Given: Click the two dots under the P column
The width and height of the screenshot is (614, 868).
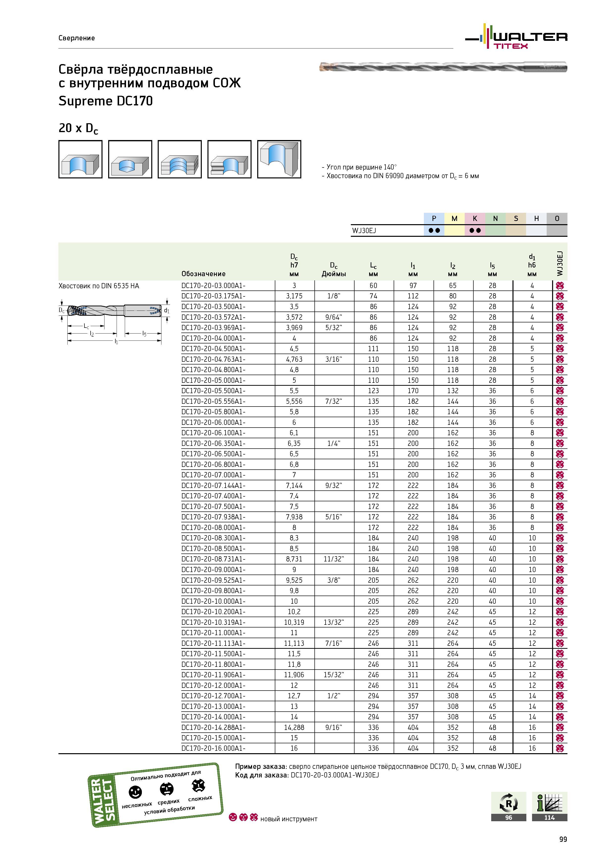Looking at the screenshot, I should pyautogui.click(x=434, y=231).
